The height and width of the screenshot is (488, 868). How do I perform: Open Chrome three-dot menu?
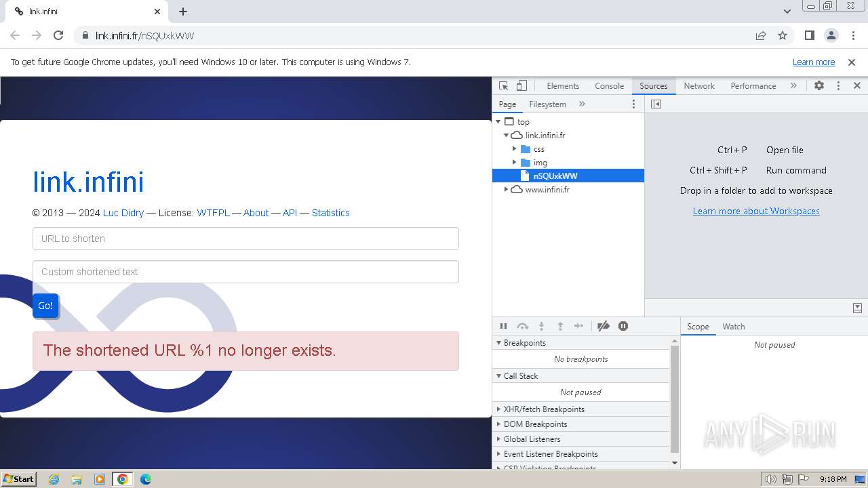click(x=853, y=35)
